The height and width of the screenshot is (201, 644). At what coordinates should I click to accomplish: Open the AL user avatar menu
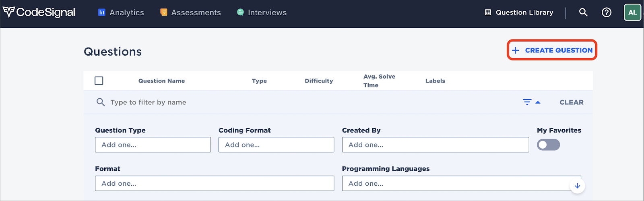(x=632, y=12)
